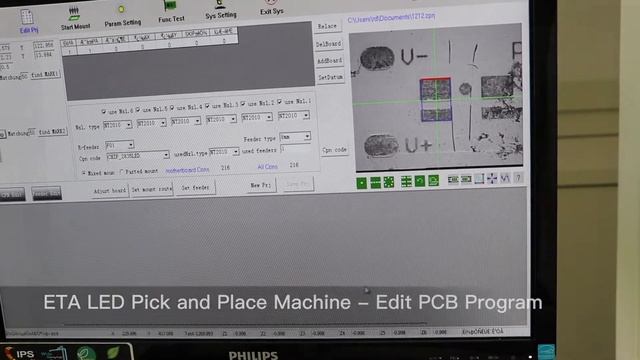Click Exit Sys in the toolbar

(271, 7)
